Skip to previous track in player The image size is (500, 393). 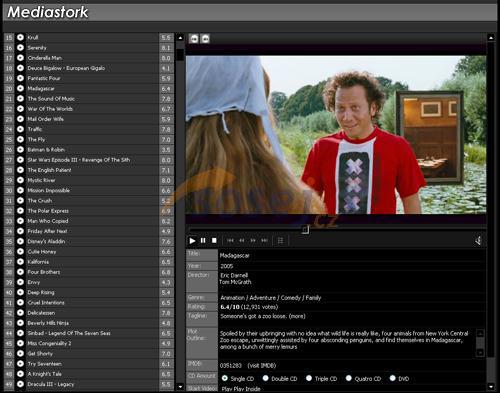230,240
